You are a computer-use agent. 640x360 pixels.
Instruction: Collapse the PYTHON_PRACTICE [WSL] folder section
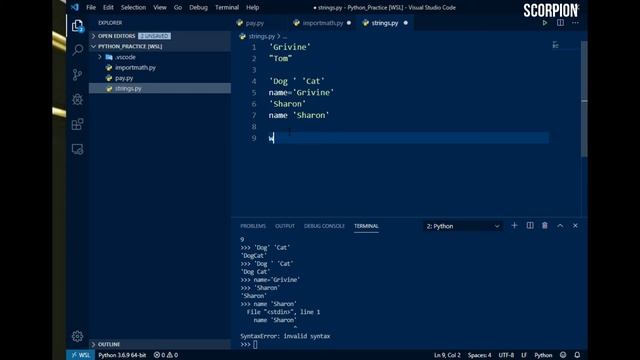click(160, 47)
